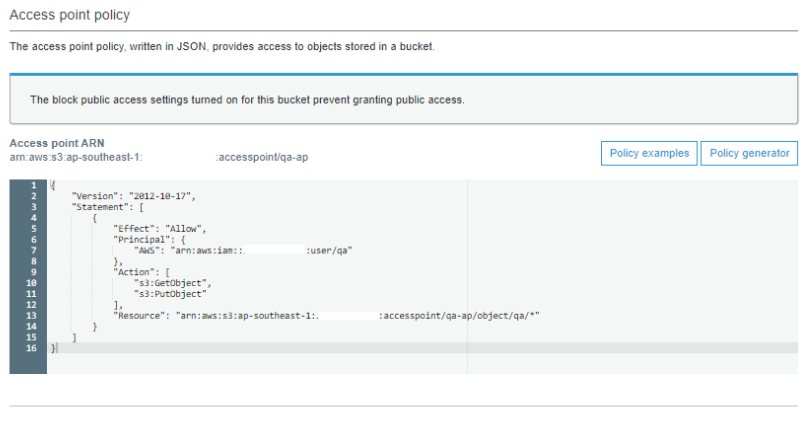Place cursor on the "Statement" key
The height and width of the screenshot is (422, 809).
coord(100,207)
